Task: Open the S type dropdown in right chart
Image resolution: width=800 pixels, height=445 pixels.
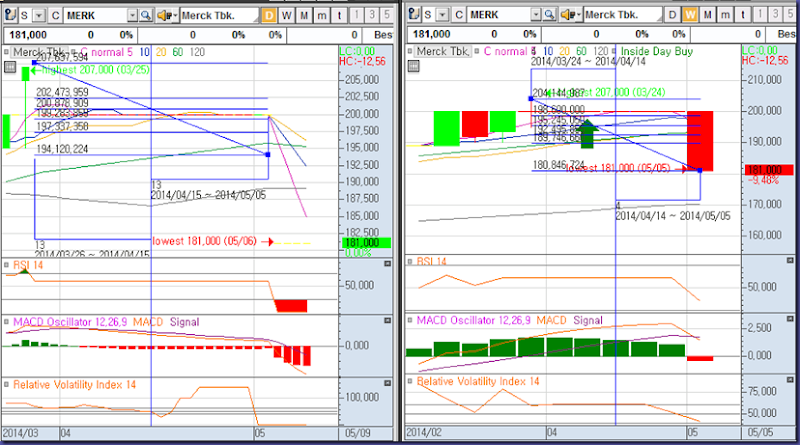Action: click(442, 15)
